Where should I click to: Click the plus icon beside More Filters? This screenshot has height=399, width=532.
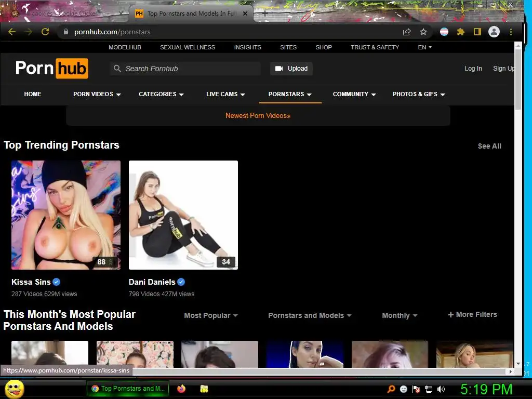[x=451, y=315]
